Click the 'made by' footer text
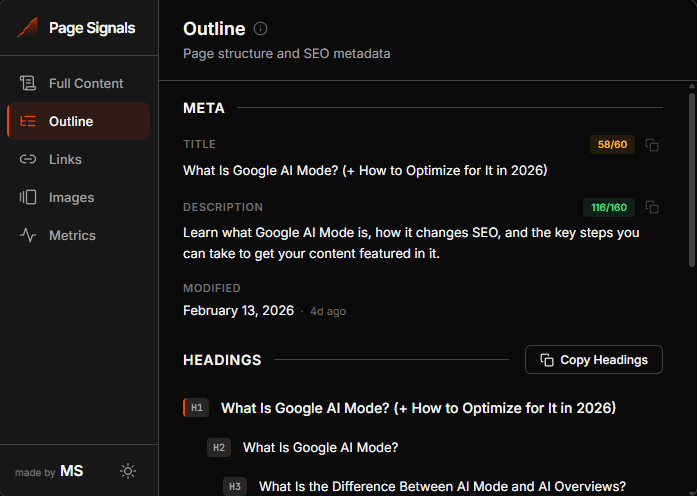Screen dimensions: 697x496 point(35,472)
